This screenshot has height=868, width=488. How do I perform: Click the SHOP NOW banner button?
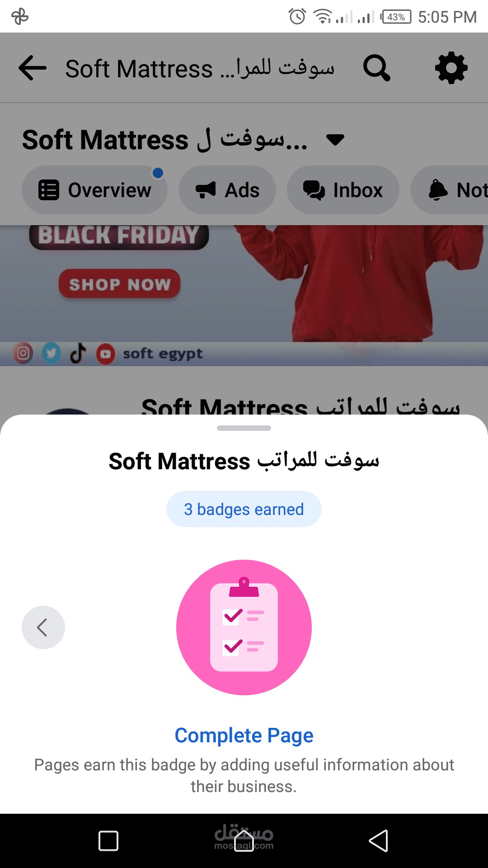click(119, 284)
